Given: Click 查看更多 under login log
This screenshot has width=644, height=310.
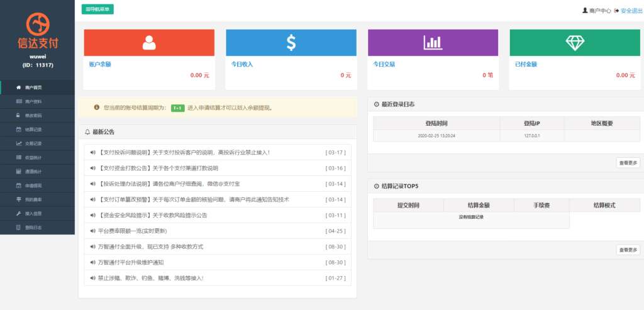Looking at the screenshot, I should [628, 163].
